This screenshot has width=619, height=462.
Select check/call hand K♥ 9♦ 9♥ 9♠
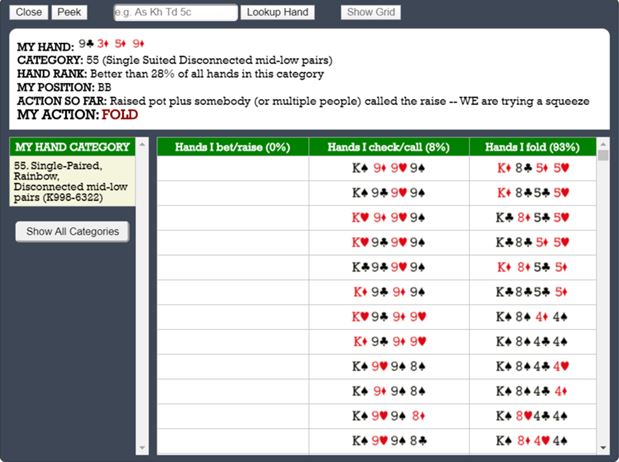point(389,218)
